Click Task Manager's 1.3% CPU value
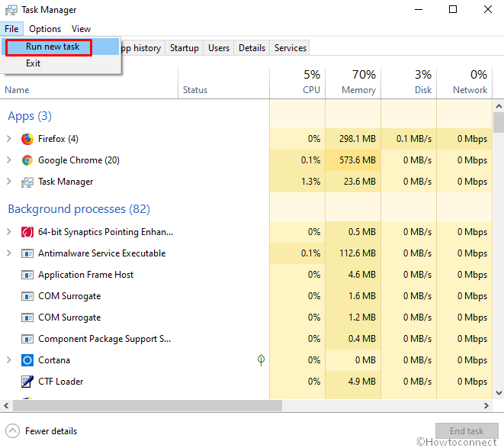This screenshot has width=504, height=448. point(310,182)
